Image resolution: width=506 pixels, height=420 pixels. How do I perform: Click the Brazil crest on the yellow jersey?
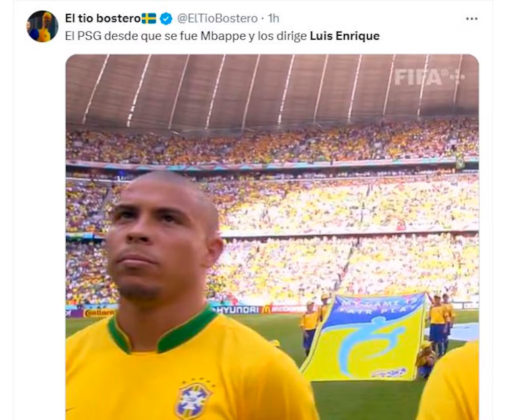(194, 400)
